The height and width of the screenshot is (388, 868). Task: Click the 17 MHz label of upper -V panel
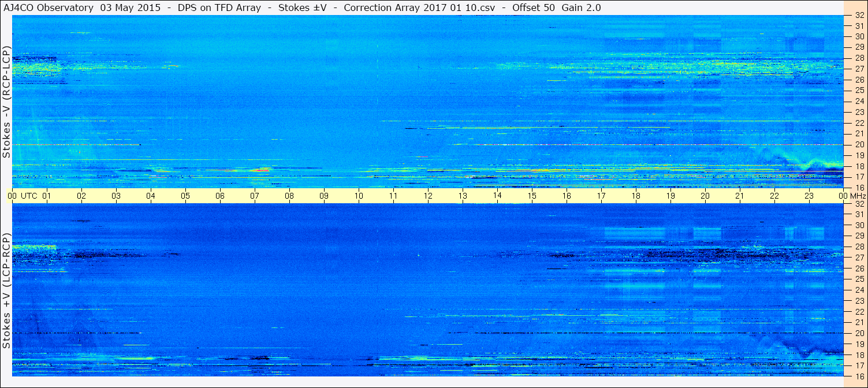859,177
